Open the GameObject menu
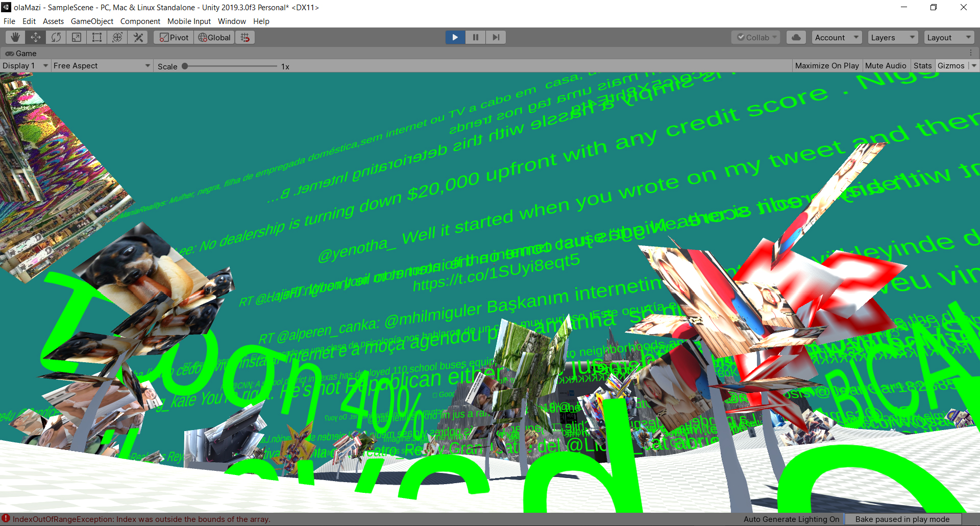980x526 pixels. click(92, 21)
